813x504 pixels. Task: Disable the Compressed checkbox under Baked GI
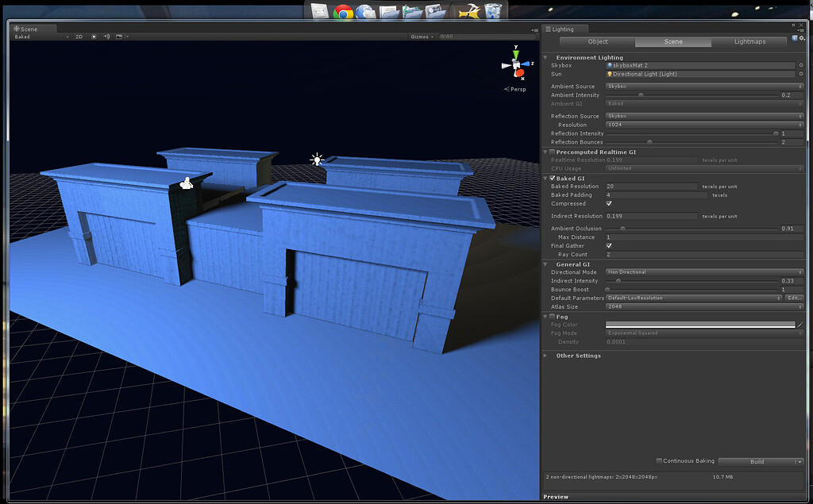click(x=609, y=204)
